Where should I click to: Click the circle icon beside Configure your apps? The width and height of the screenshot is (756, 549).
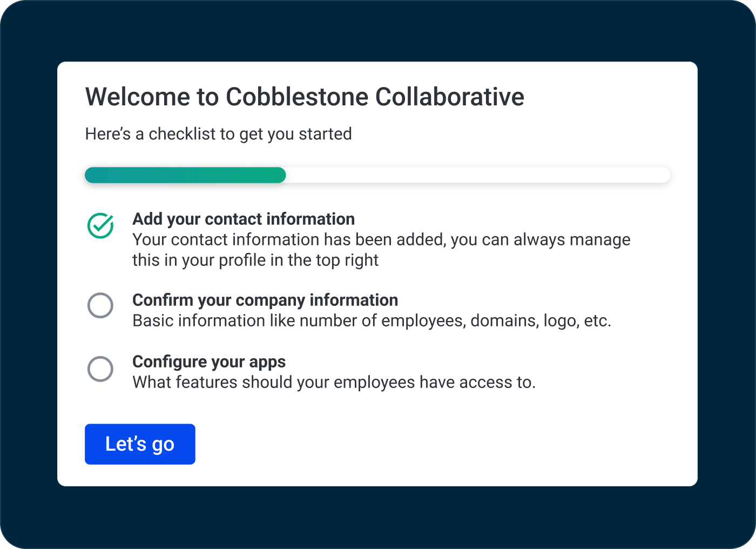click(100, 369)
